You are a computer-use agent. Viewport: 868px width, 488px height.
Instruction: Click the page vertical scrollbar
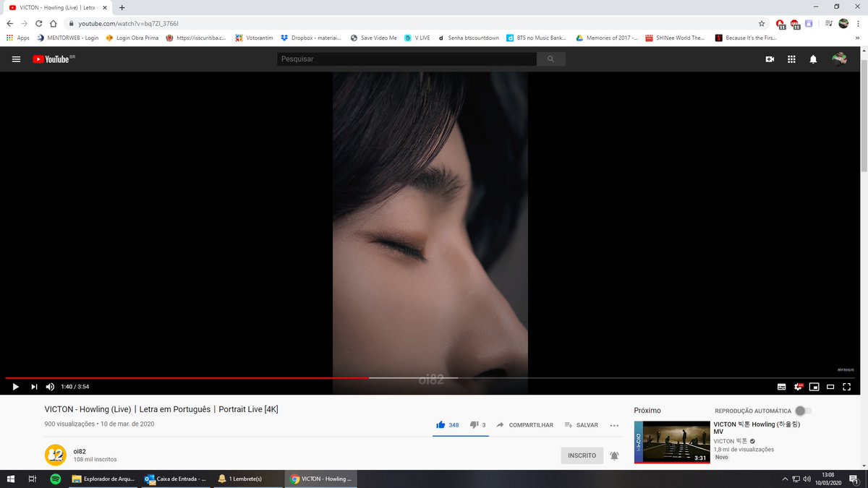click(x=864, y=116)
